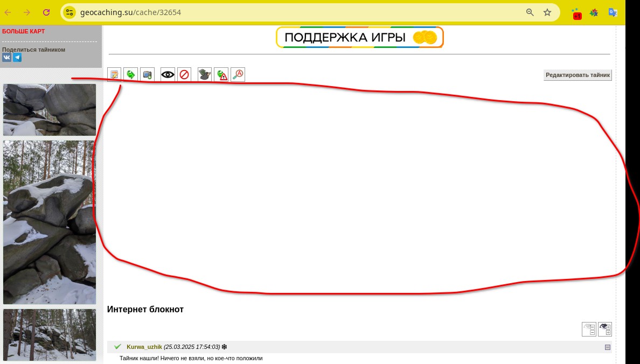This screenshot has width=640, height=364.
Task: Click the notepad-with-pencil icon in cache toolbar
Action: point(114,74)
